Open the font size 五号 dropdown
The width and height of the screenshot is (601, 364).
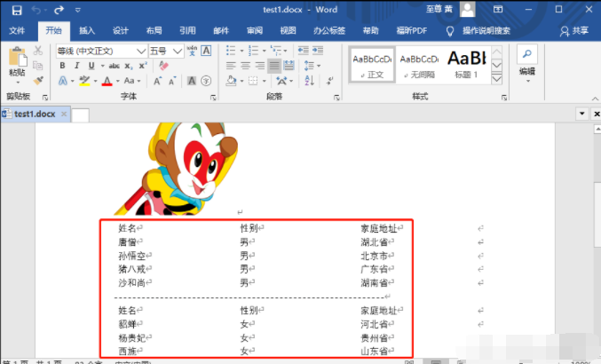point(177,51)
